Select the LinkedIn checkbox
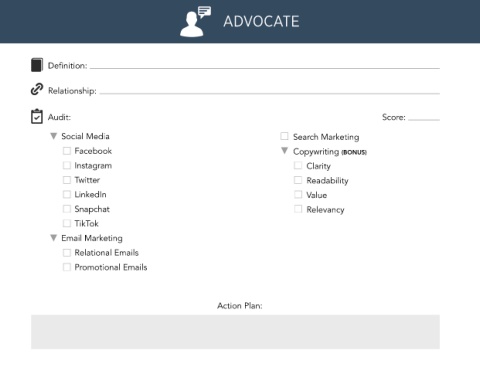This screenshot has width=480, height=371. click(67, 194)
